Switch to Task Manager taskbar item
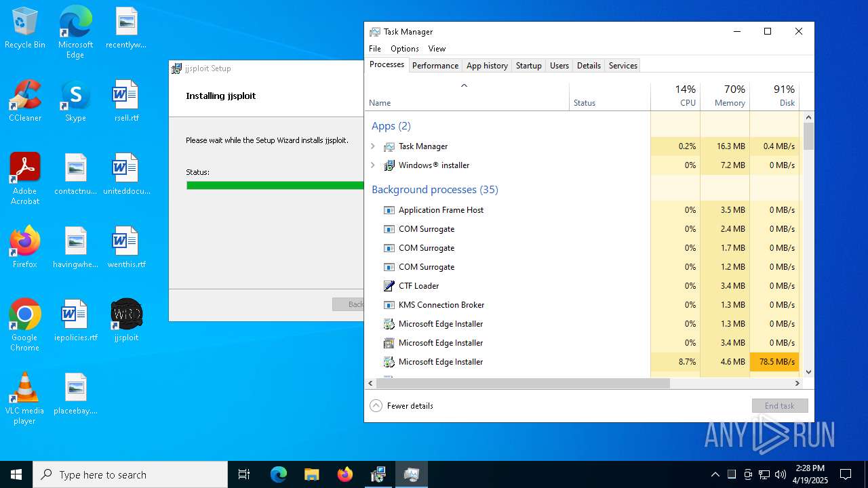 411,474
